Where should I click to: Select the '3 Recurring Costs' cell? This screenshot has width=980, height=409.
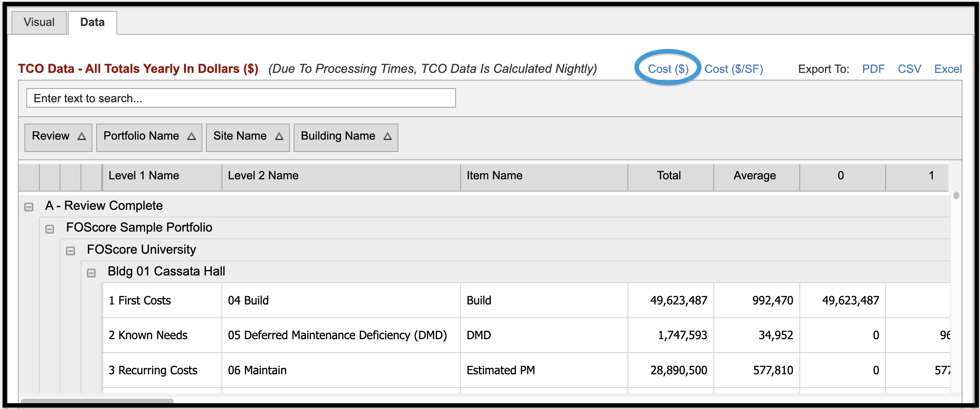162,370
